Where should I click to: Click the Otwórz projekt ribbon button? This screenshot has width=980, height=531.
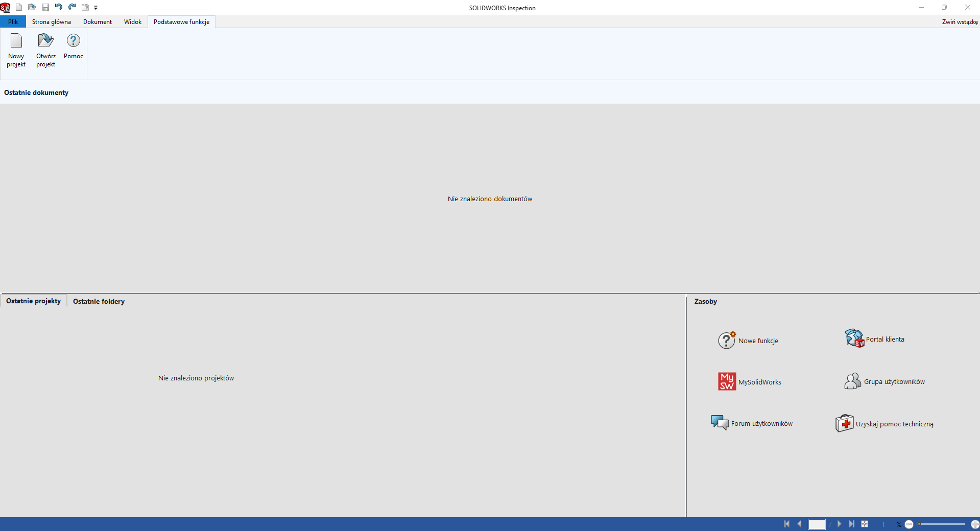[x=46, y=50]
